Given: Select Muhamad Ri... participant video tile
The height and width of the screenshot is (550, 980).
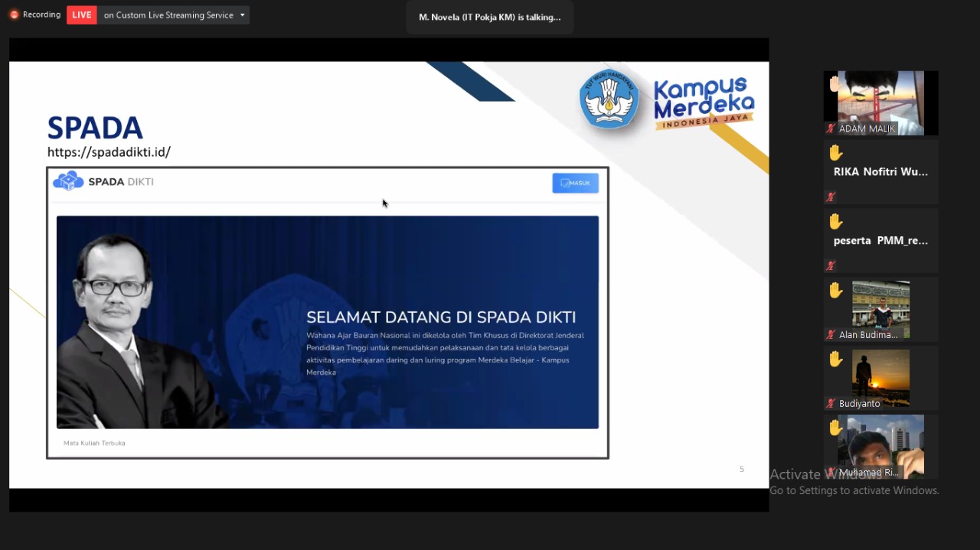Looking at the screenshot, I should tap(880, 447).
